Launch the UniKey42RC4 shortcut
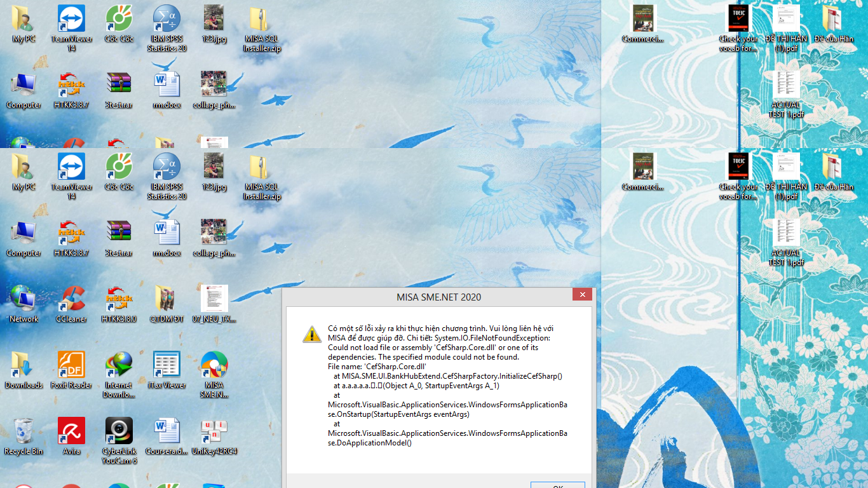The height and width of the screenshot is (488, 868). click(x=214, y=436)
